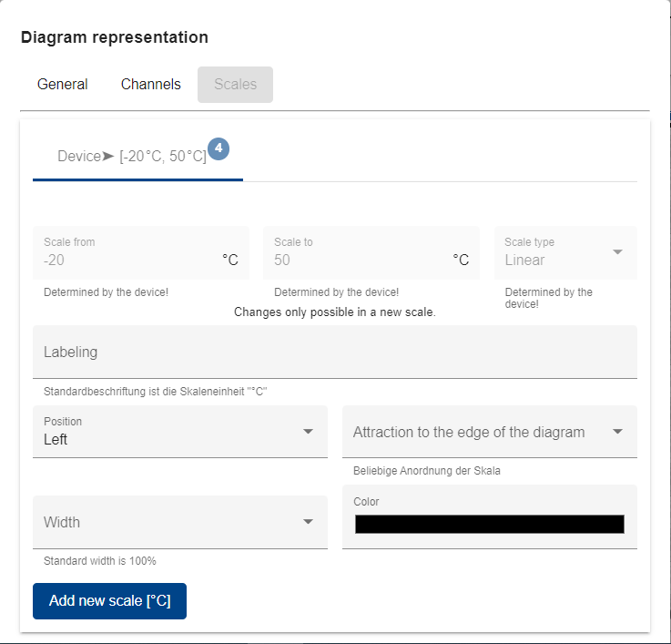The image size is (671, 644).
Task: Click the arrow icon next to Device
Action: (x=109, y=157)
